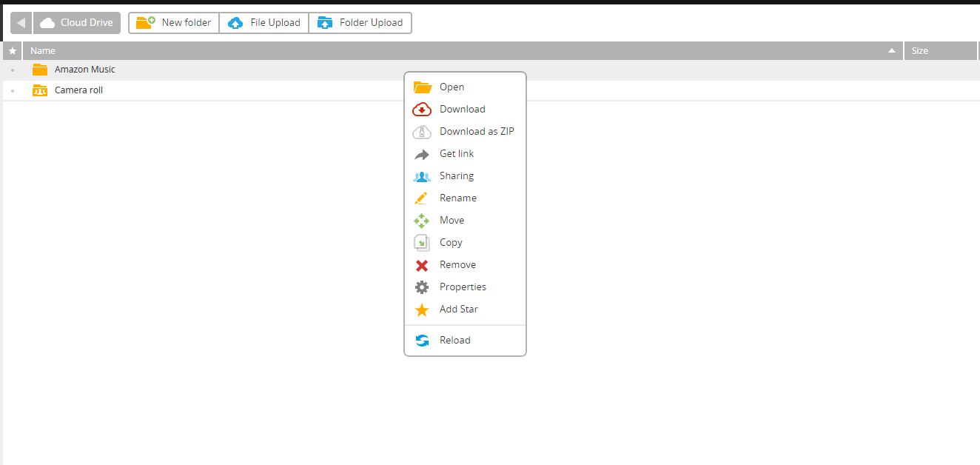Click the blue people Sharing icon

tap(421, 176)
